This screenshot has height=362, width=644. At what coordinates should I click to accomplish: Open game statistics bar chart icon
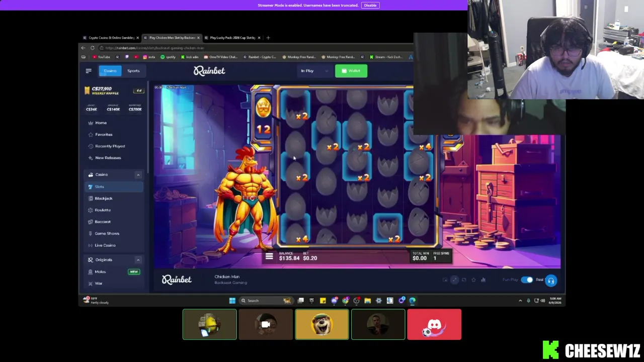click(483, 280)
